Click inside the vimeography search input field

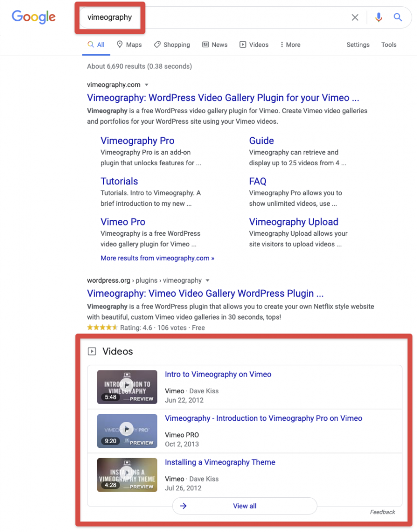pos(218,18)
